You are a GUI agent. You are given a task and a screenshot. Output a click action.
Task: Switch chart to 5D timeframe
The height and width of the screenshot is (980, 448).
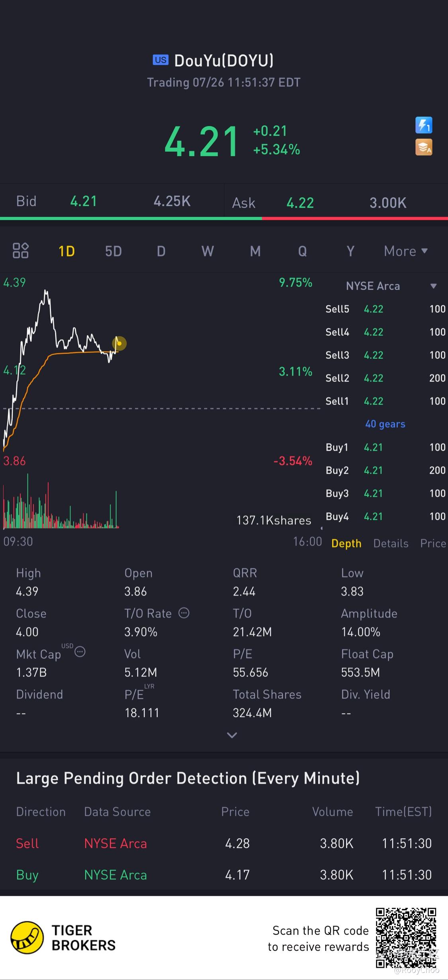113,251
